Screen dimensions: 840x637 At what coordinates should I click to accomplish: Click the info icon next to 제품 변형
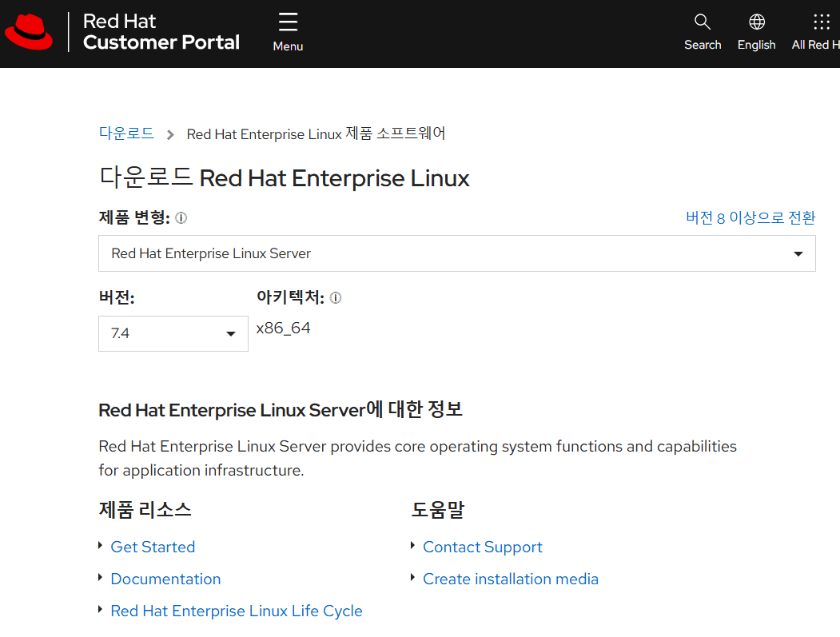pyautogui.click(x=181, y=217)
